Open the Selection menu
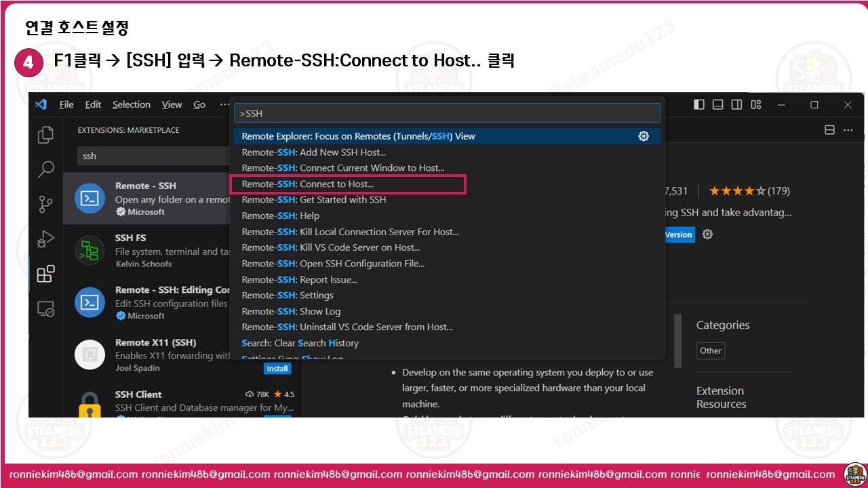This screenshot has height=488, width=868. 132,104
